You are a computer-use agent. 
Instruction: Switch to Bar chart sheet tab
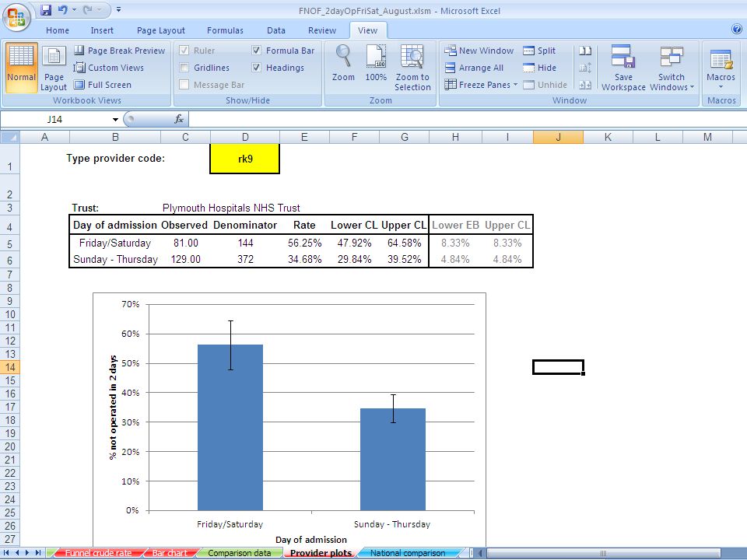tap(170, 553)
